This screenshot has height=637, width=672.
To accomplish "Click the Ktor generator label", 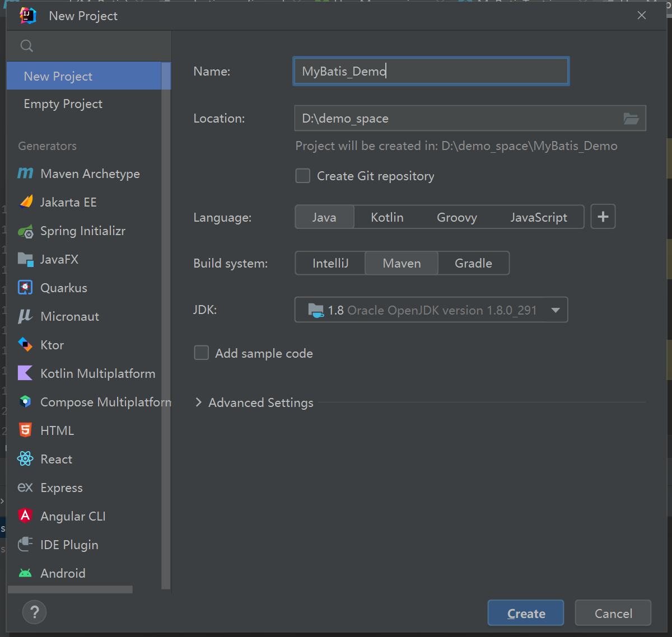I will tap(52, 345).
